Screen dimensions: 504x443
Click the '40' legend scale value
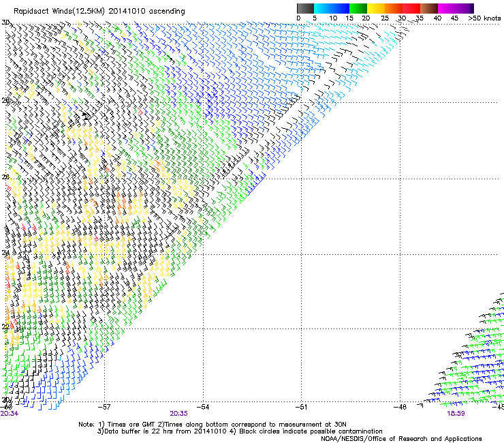pos(437,18)
